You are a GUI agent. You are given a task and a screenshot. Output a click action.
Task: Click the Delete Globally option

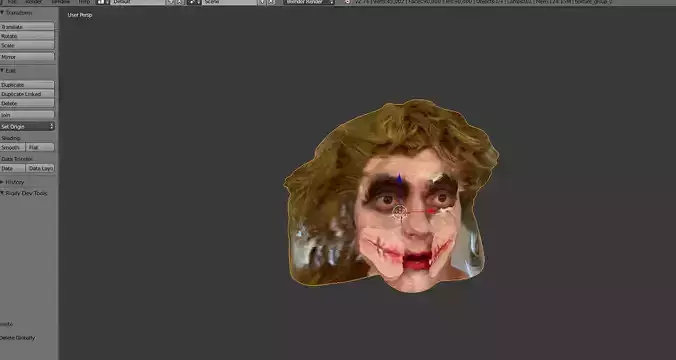(x=17, y=338)
